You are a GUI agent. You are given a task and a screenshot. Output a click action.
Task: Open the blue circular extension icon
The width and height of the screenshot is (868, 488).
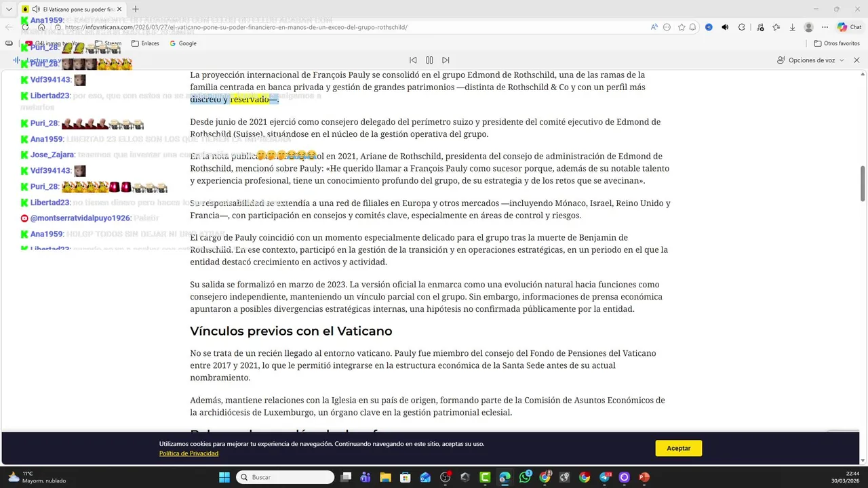pos(709,27)
